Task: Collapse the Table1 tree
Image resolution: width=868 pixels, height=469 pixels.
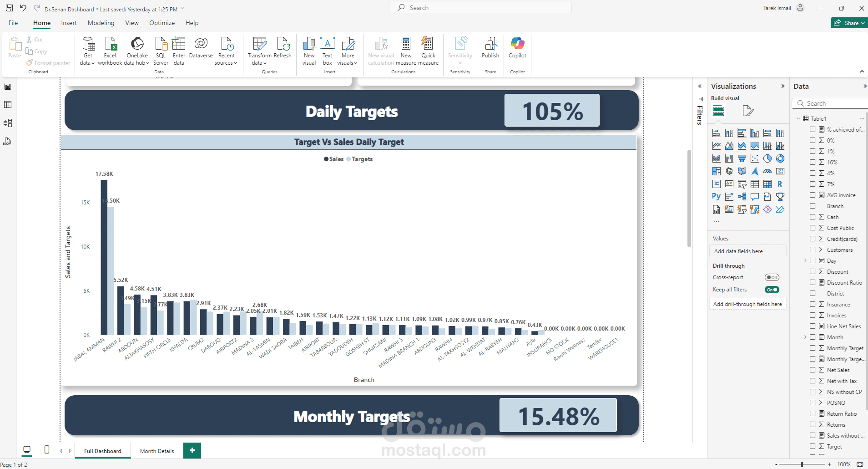Action: tap(798, 118)
